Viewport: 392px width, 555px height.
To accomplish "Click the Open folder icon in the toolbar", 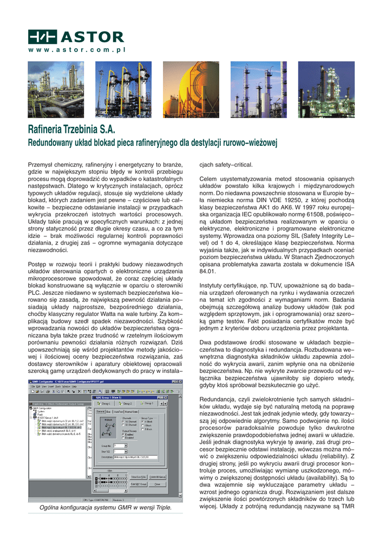I will click(36, 391).
